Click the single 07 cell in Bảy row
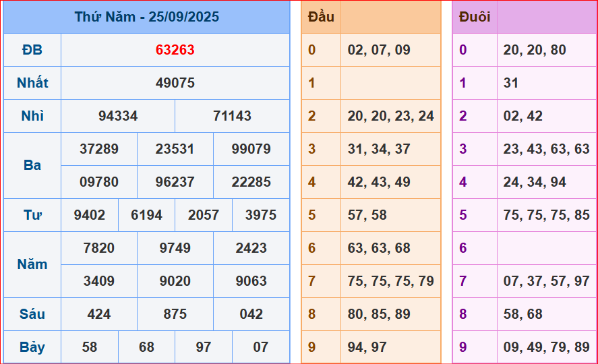598x364 pixels. click(261, 347)
